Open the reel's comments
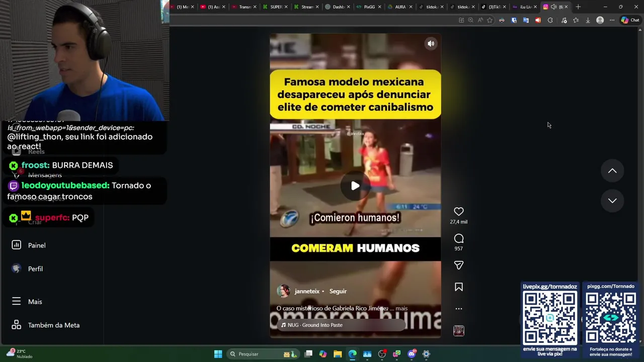The width and height of the screenshot is (644, 362). click(x=458, y=238)
